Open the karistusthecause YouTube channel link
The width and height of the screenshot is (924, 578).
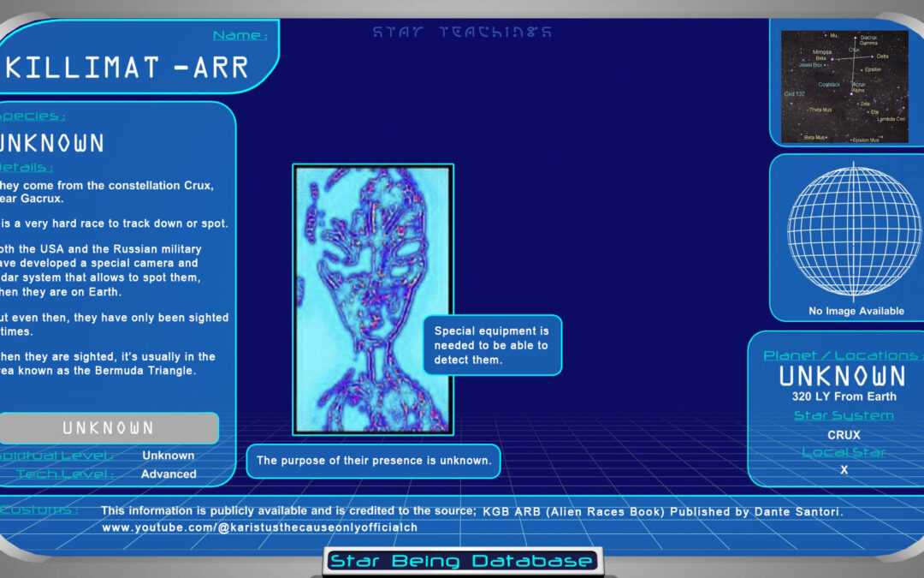click(x=259, y=527)
